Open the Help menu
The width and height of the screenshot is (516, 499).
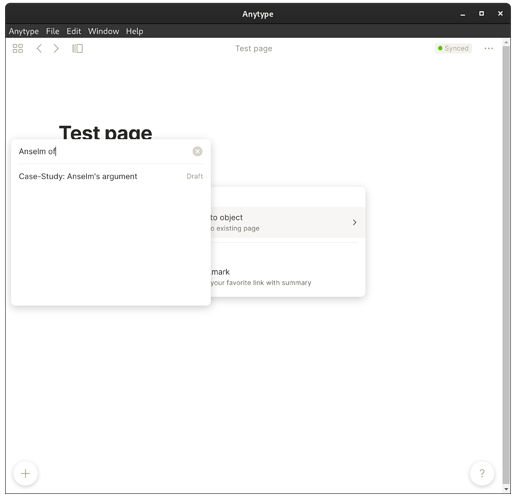(135, 31)
